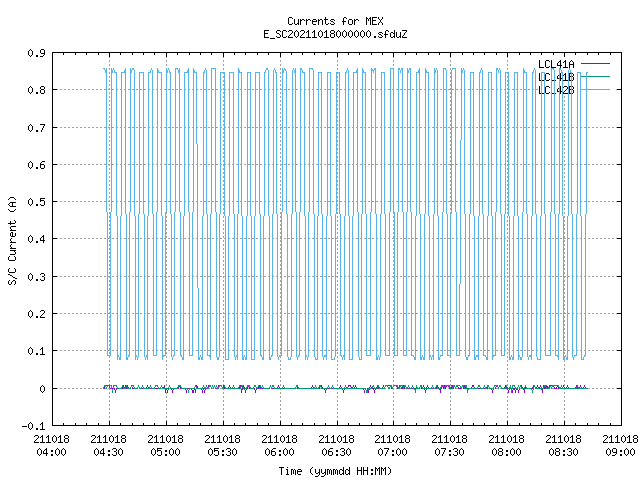Click the purple LCL41A legend line sample
The image size is (640, 480).
click(595, 64)
